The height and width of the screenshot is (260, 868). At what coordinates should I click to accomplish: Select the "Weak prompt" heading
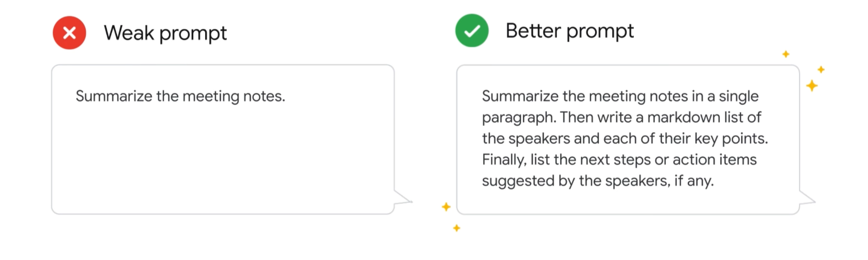165,33
